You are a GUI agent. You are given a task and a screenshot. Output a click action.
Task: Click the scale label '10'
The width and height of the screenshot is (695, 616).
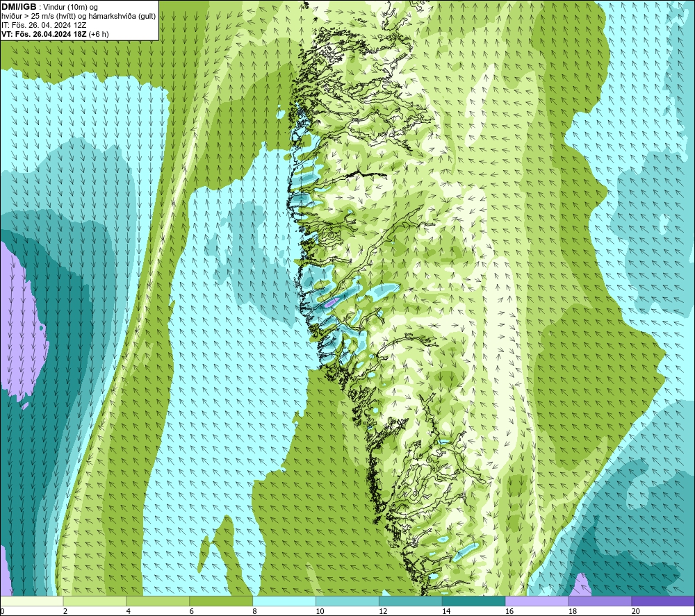tap(320, 611)
